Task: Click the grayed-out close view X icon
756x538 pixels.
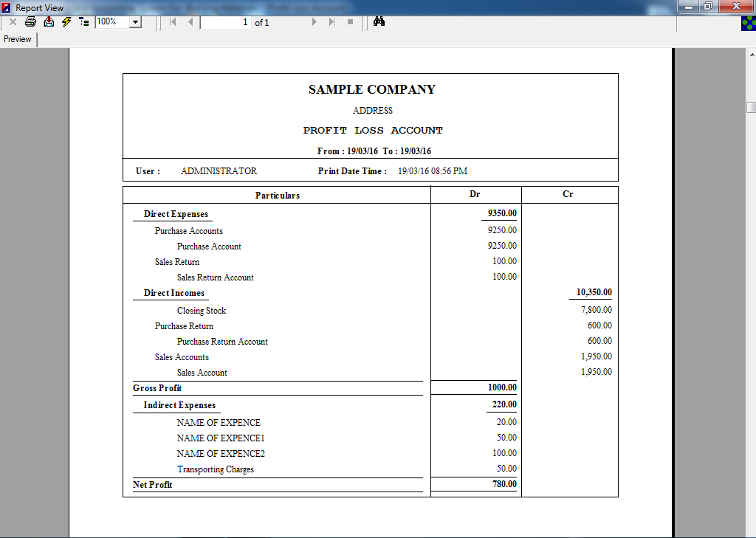Action: tap(13, 22)
